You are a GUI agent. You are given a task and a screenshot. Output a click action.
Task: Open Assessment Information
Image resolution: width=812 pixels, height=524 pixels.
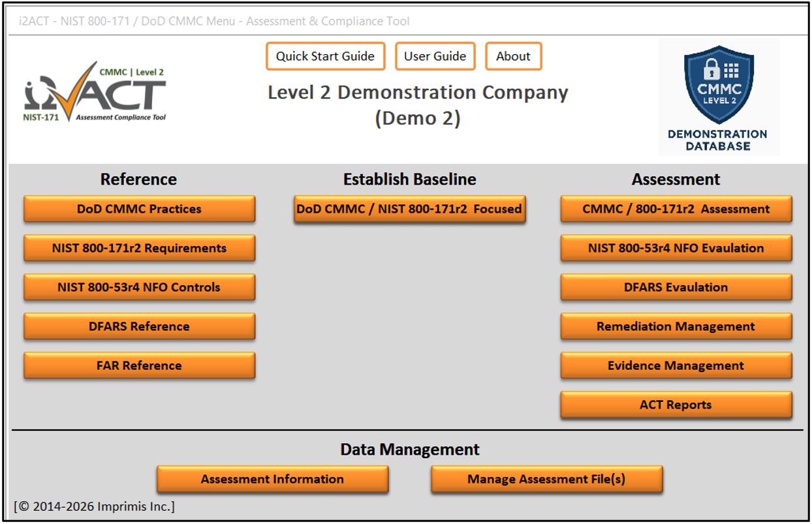(x=272, y=480)
